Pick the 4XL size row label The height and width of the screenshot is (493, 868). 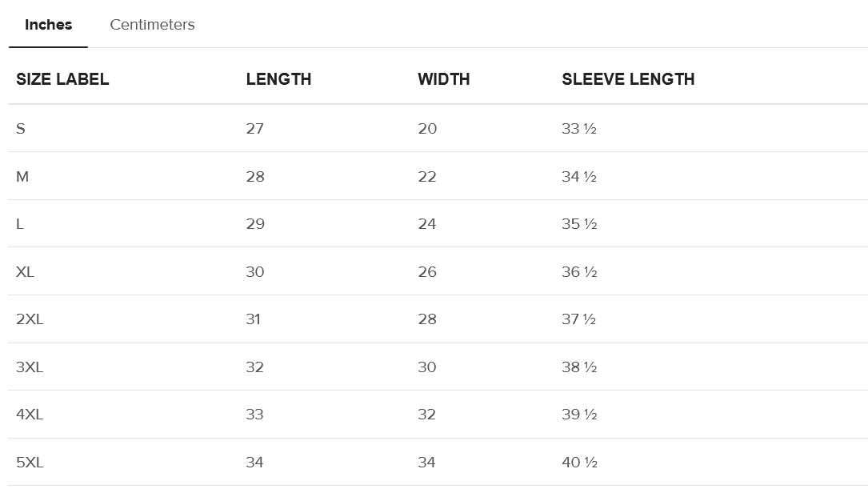pos(30,415)
